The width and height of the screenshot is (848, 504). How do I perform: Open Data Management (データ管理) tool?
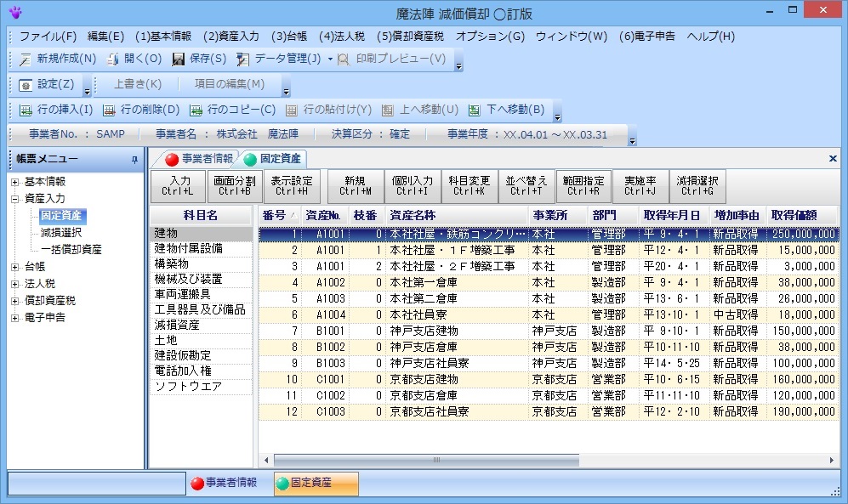pos(243,59)
